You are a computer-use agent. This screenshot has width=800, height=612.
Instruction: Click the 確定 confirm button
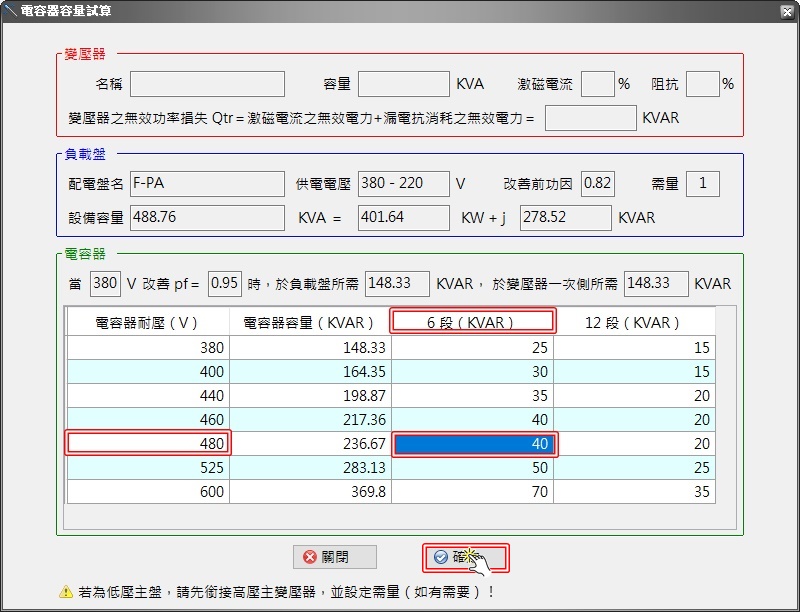(466, 557)
